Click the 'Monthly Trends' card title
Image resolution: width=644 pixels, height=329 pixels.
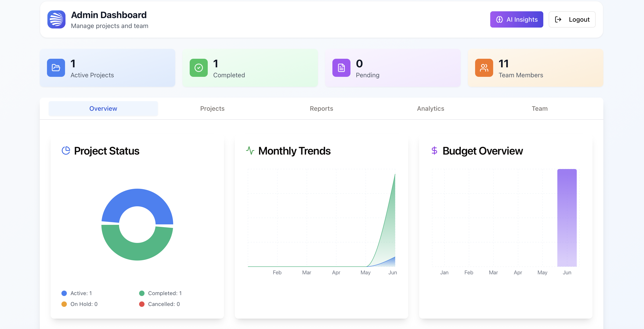[x=294, y=151]
